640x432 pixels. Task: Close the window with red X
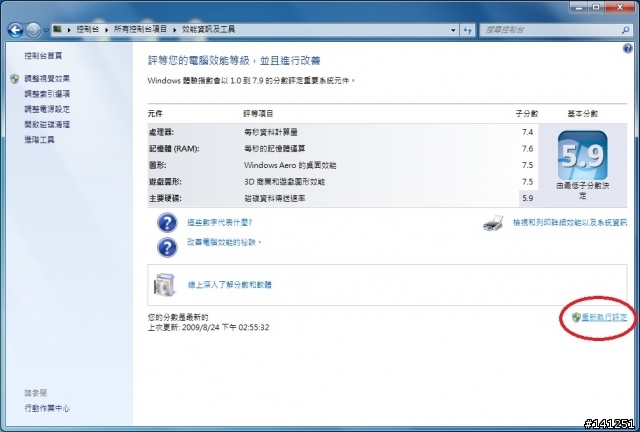pyautogui.click(x=620, y=7)
